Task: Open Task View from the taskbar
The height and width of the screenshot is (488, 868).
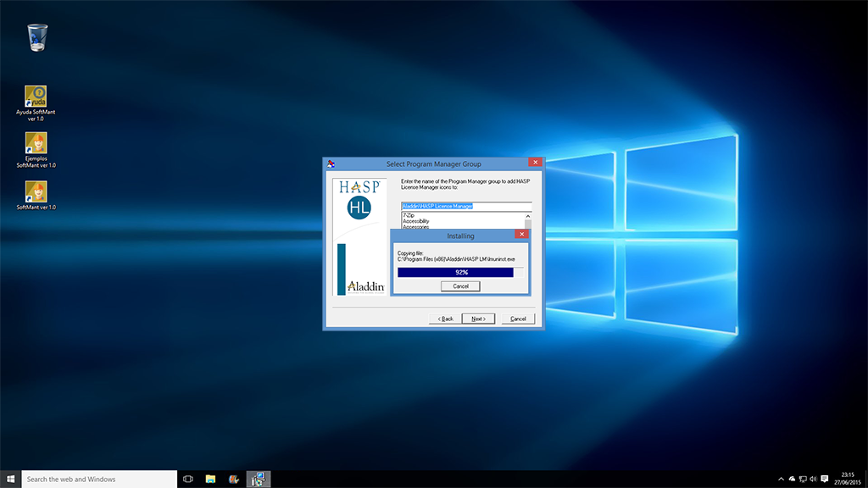Action: tap(188, 479)
